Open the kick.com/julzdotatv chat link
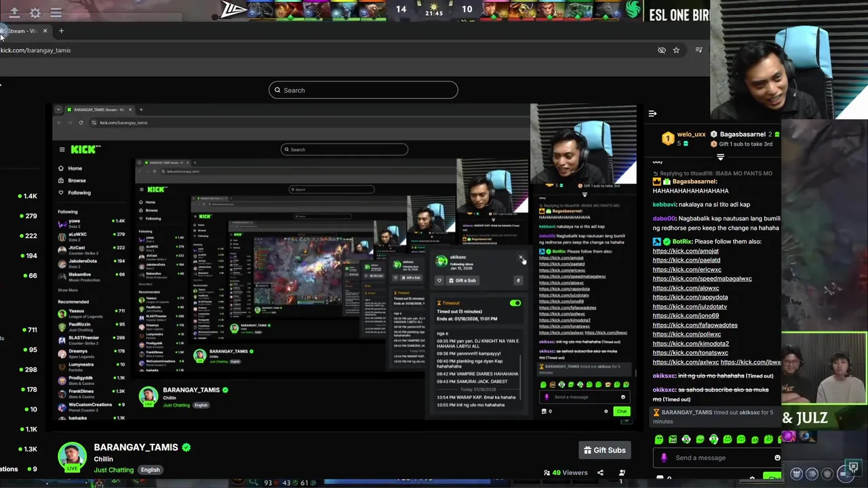This screenshot has height=488, width=868. pyautogui.click(x=690, y=306)
